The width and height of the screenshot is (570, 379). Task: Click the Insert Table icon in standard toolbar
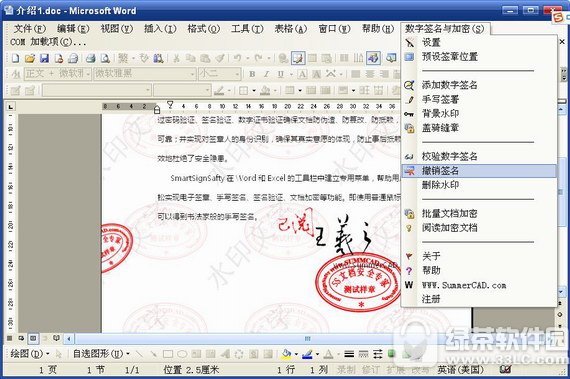pyautogui.click(x=312, y=58)
